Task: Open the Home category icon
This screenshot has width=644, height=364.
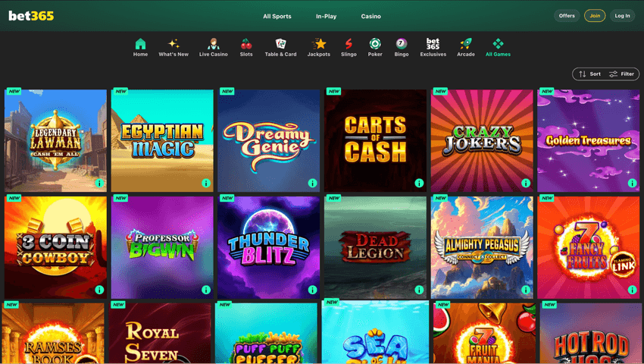Action: (140, 43)
